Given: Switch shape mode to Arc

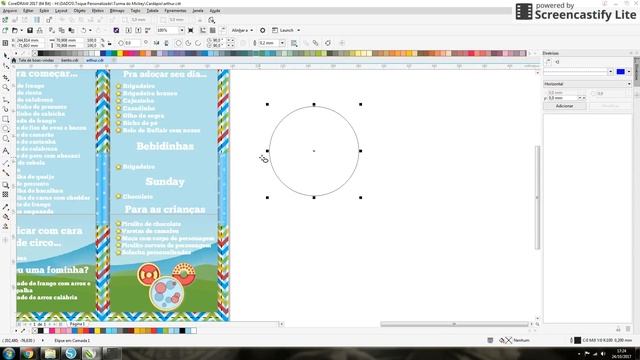Looking at the screenshot, I should (x=198, y=43).
